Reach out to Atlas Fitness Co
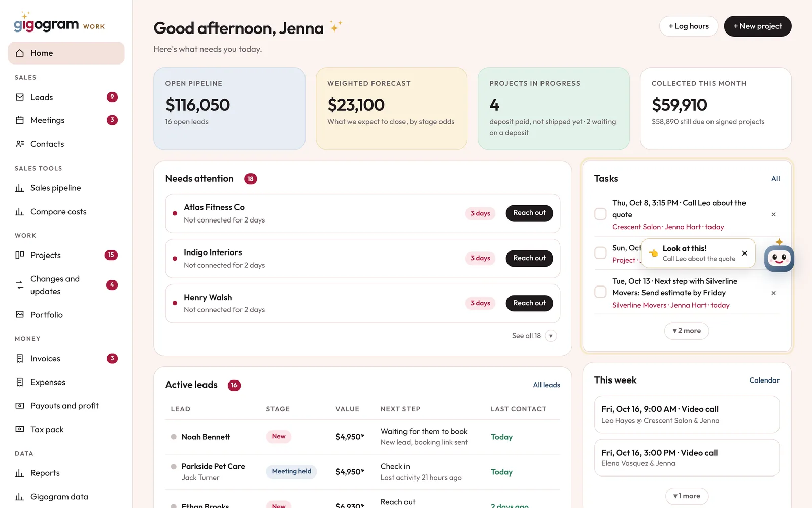 tap(529, 213)
